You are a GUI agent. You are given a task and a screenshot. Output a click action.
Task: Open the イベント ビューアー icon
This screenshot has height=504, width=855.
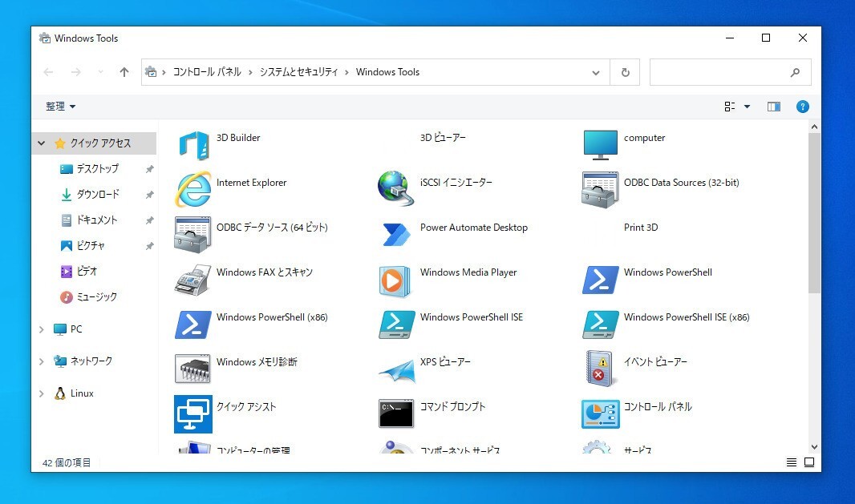(x=600, y=369)
